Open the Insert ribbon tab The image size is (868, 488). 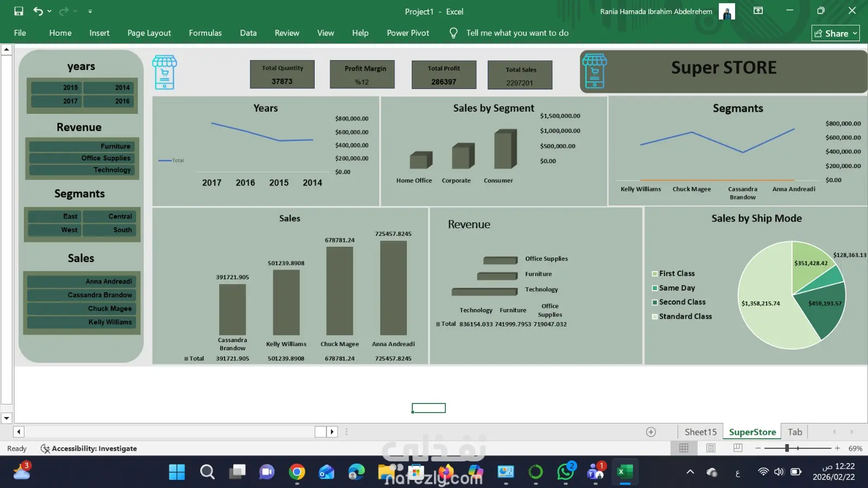coord(99,33)
